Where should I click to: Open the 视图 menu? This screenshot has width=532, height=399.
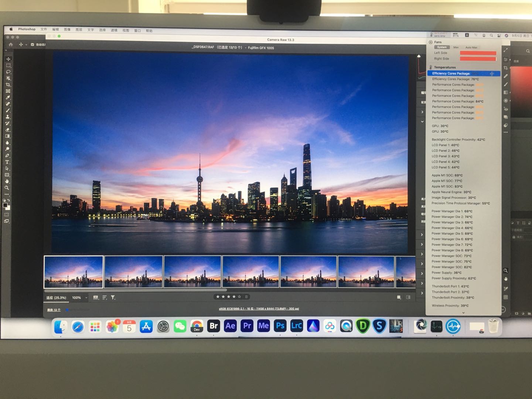tap(126, 30)
